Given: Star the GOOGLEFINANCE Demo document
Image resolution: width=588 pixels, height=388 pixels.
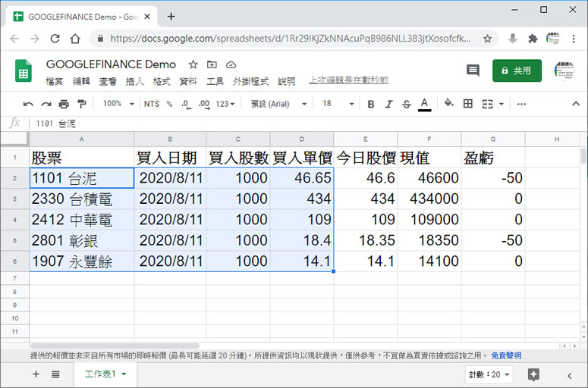Looking at the screenshot, I should pyautogui.click(x=193, y=64).
